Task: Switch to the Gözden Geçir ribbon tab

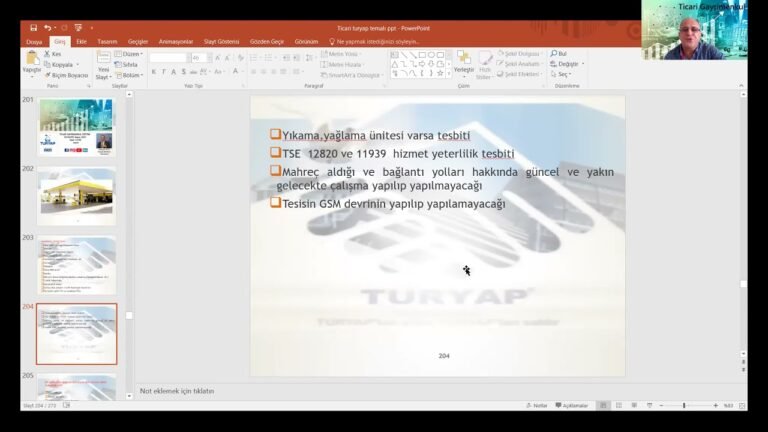Action: tap(267, 42)
